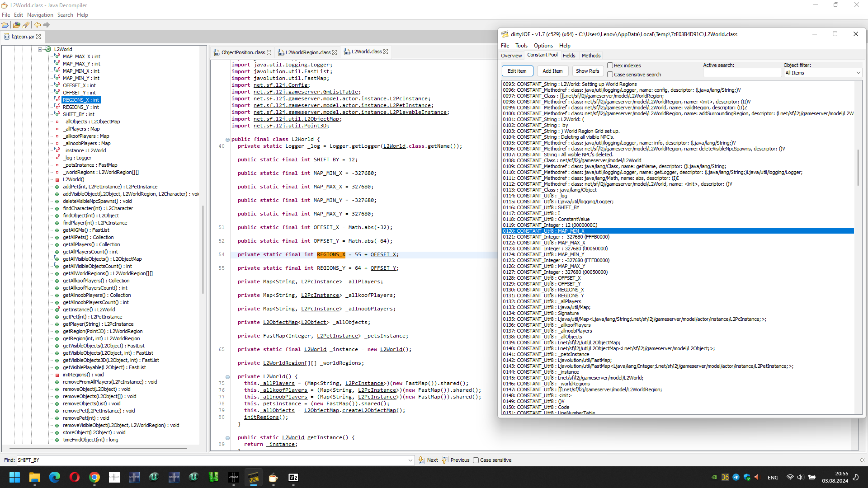Click the outline tree vertical scrollbar

203,249
